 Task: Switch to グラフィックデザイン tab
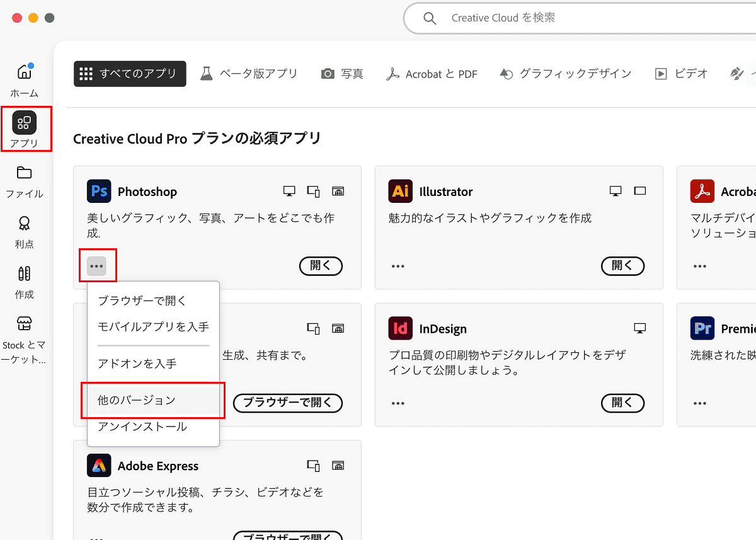[x=565, y=74]
